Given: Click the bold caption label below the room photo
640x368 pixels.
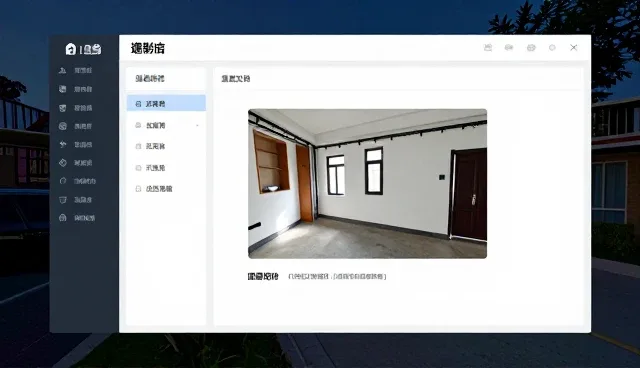Looking at the screenshot, I should (263, 276).
